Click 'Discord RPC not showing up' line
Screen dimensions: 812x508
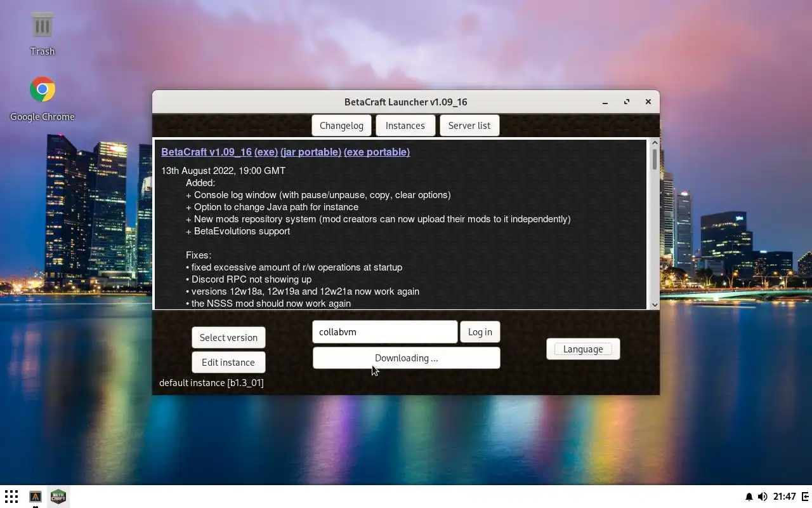coord(249,279)
